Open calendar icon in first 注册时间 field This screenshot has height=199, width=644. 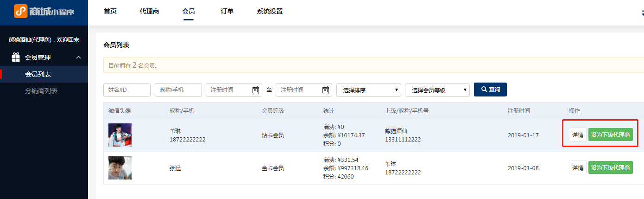click(x=256, y=90)
